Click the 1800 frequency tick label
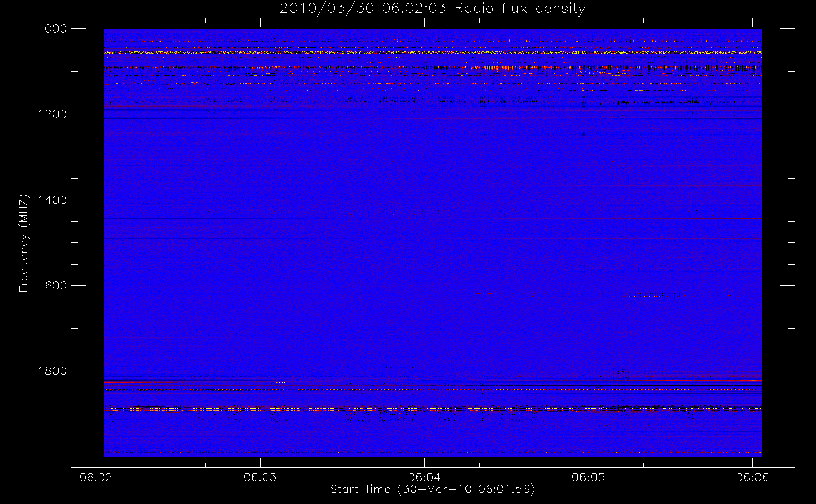816x504 pixels. click(x=52, y=371)
